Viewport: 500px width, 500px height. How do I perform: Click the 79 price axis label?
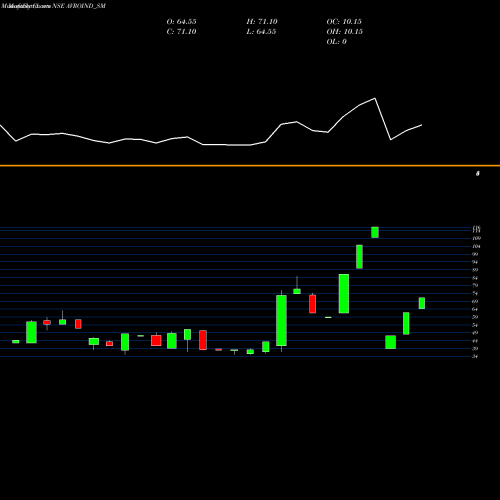pos(475,285)
